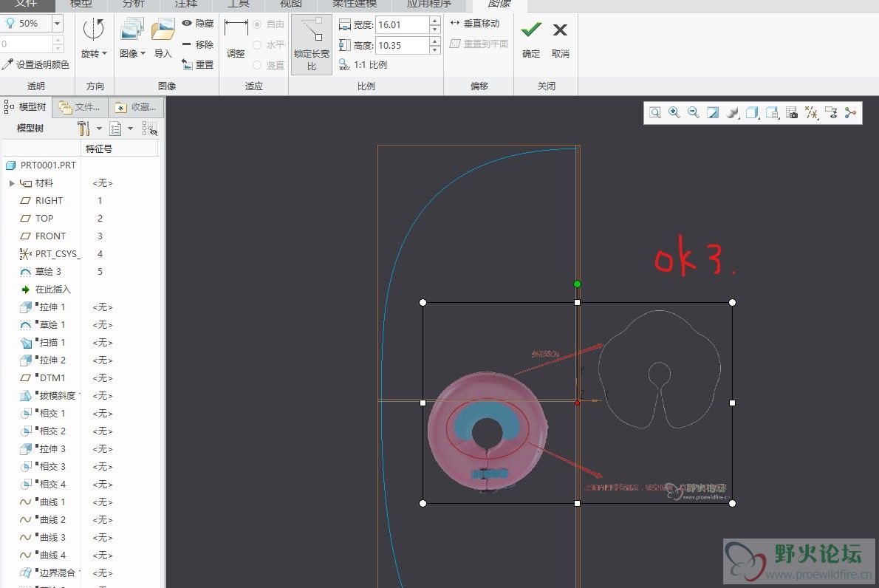Switch to the Analysis ribbon tab
The width and height of the screenshot is (879, 588).
134,4
